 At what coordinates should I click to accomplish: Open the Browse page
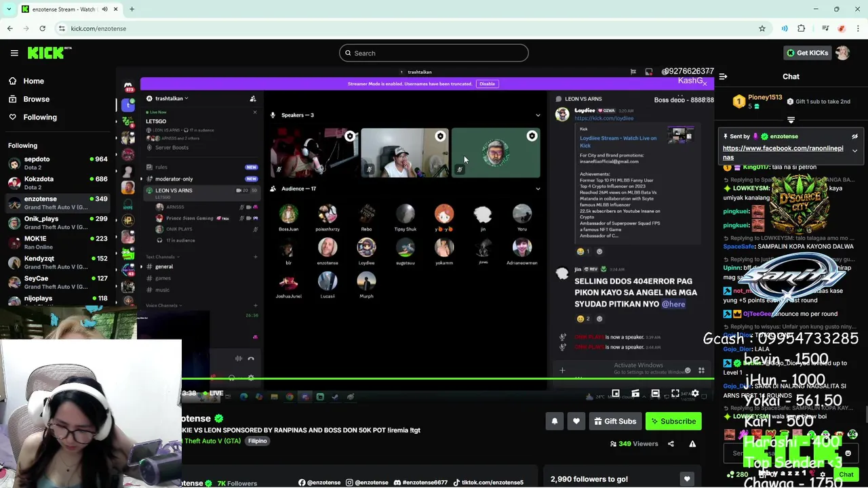(x=37, y=99)
